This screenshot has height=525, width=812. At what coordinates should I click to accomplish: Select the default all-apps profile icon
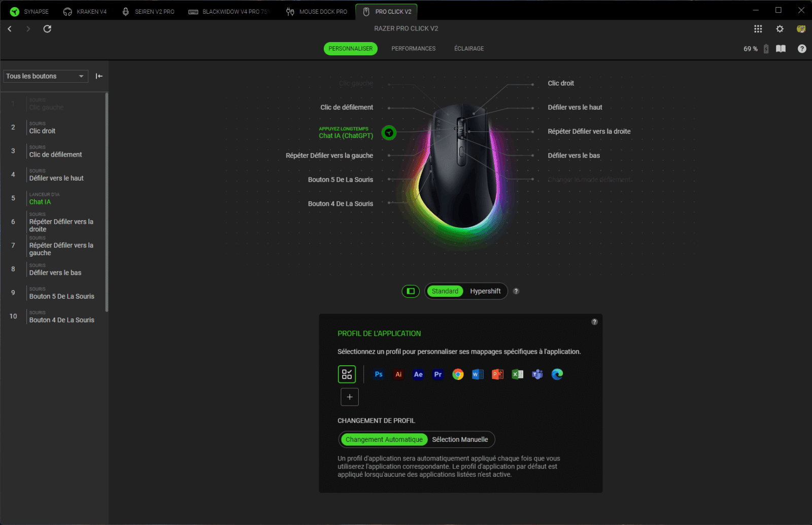[x=347, y=374]
